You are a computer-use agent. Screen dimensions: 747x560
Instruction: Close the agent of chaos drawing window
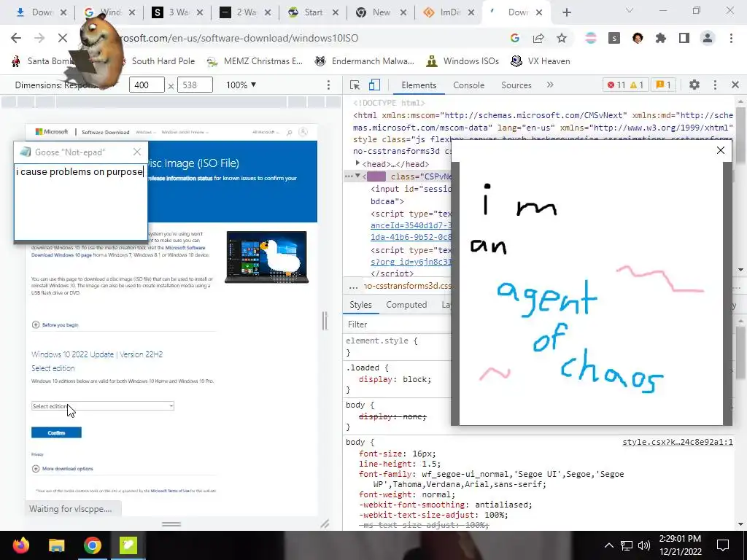click(720, 150)
